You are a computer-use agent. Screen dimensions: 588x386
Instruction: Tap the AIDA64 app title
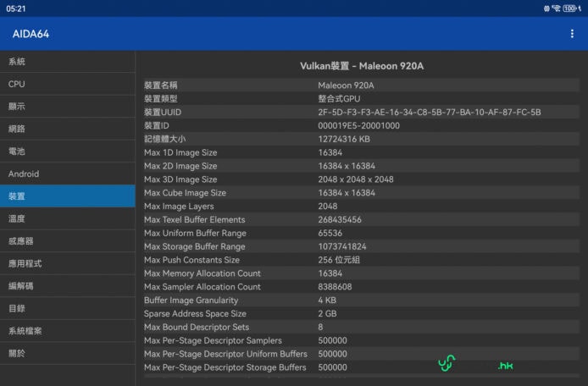pyautogui.click(x=31, y=34)
